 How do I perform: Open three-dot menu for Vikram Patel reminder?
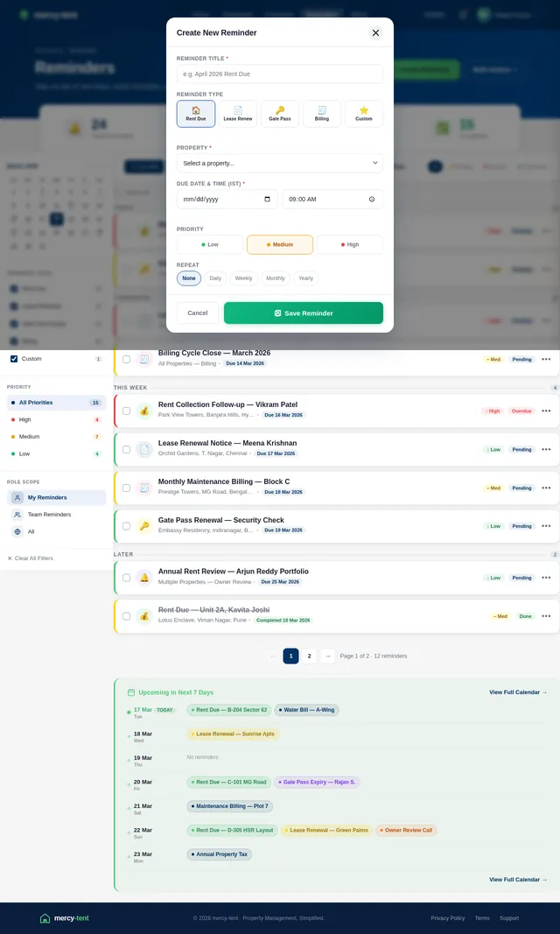(546, 411)
